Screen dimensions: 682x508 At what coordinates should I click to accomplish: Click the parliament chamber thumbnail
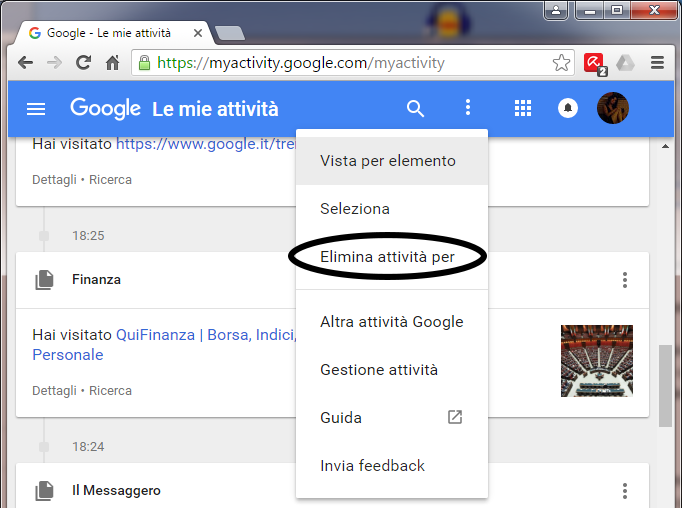coord(597,361)
